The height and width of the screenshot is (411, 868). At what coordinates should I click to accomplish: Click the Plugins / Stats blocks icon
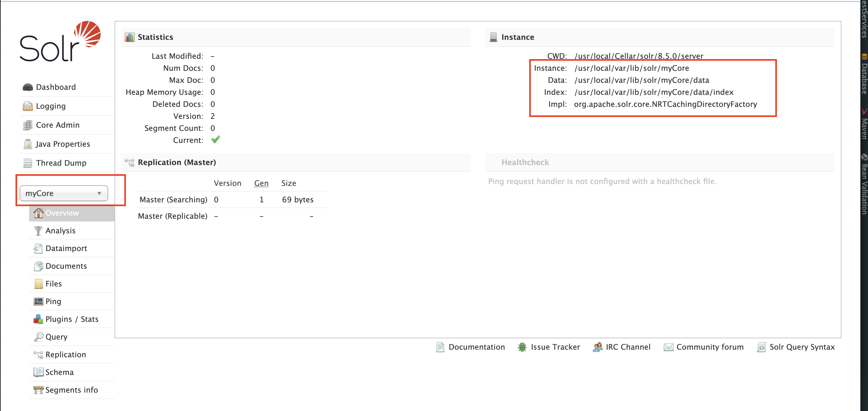click(x=38, y=319)
